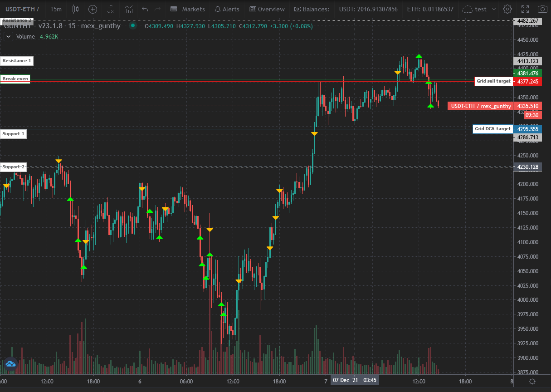Screen dimensions: 551x392
Task: Open chart settings gear icon
Action: click(507, 9)
